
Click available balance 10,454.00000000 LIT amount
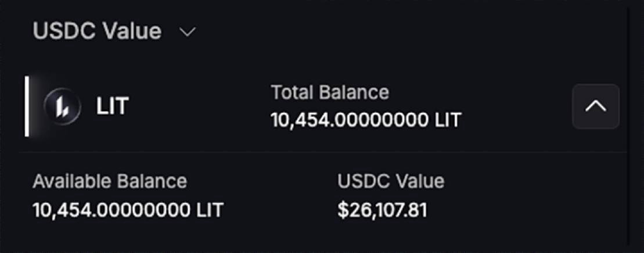point(128,210)
